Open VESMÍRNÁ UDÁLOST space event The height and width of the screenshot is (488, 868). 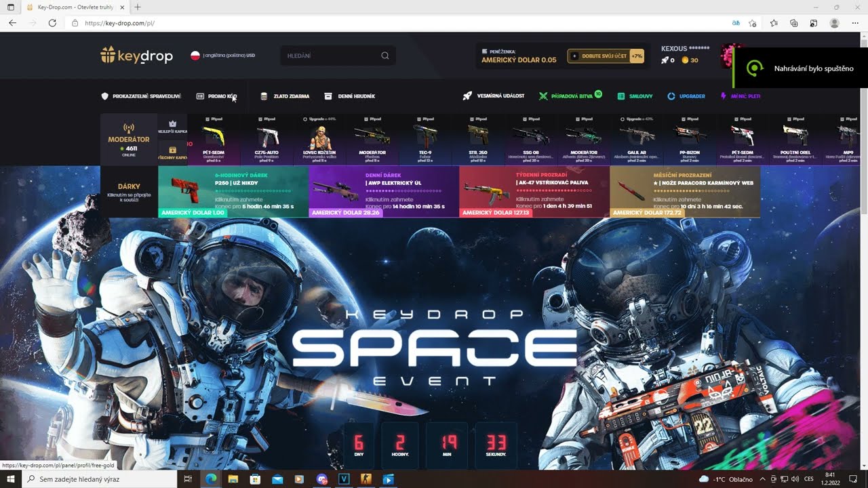click(x=494, y=96)
